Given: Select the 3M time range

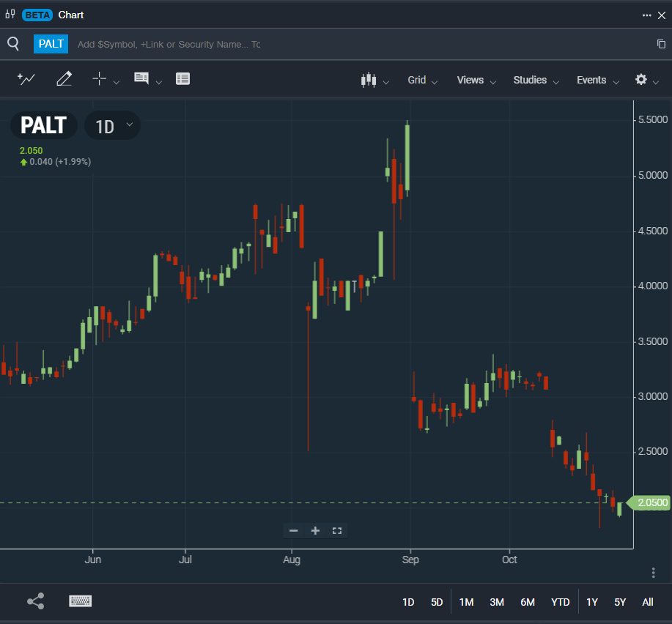Looking at the screenshot, I should (x=497, y=602).
